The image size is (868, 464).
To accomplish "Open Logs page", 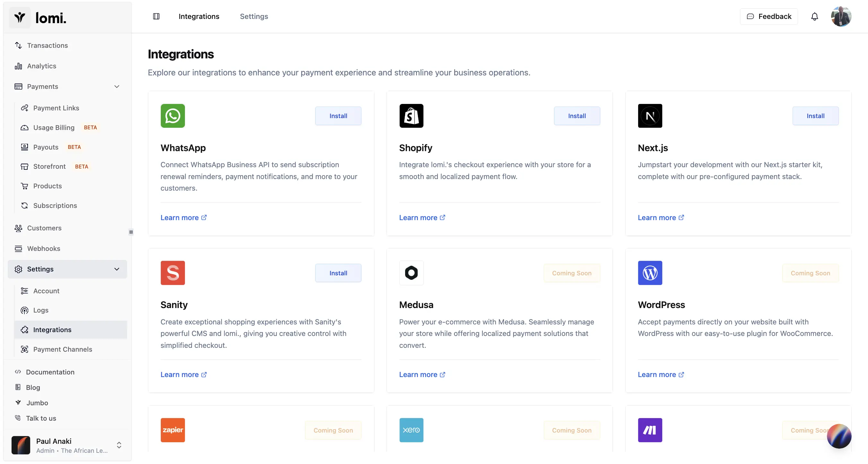I will tap(71, 310).
